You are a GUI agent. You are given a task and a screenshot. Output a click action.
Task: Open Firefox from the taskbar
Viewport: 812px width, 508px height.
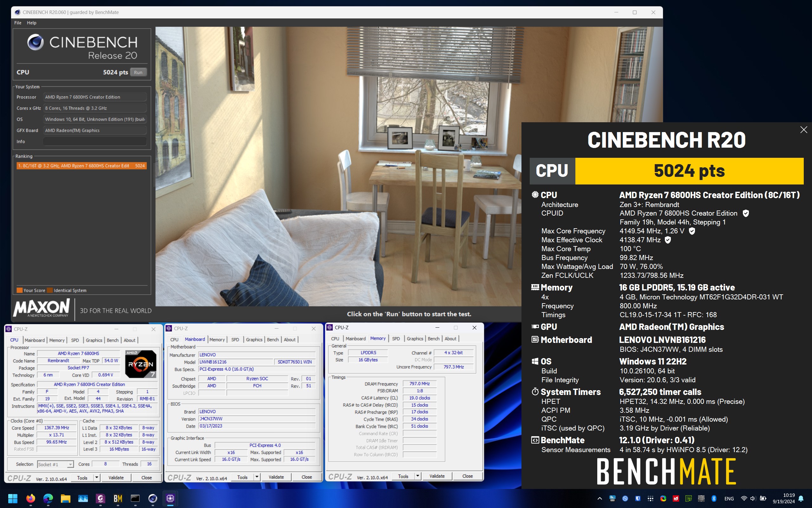pyautogui.click(x=30, y=498)
